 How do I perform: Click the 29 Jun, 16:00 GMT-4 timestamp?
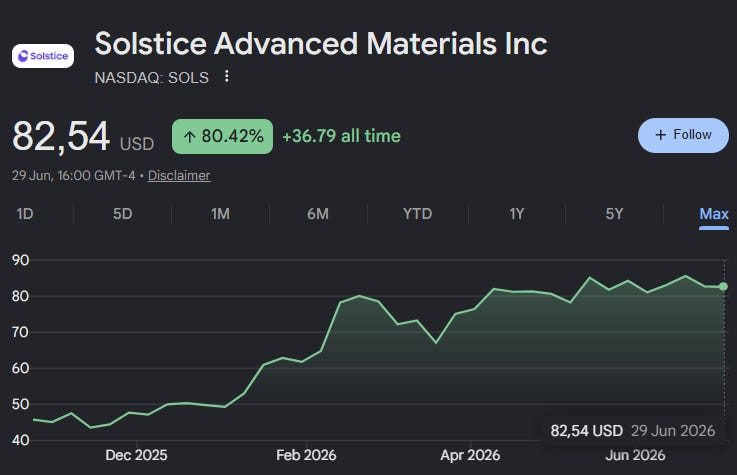click(x=73, y=176)
